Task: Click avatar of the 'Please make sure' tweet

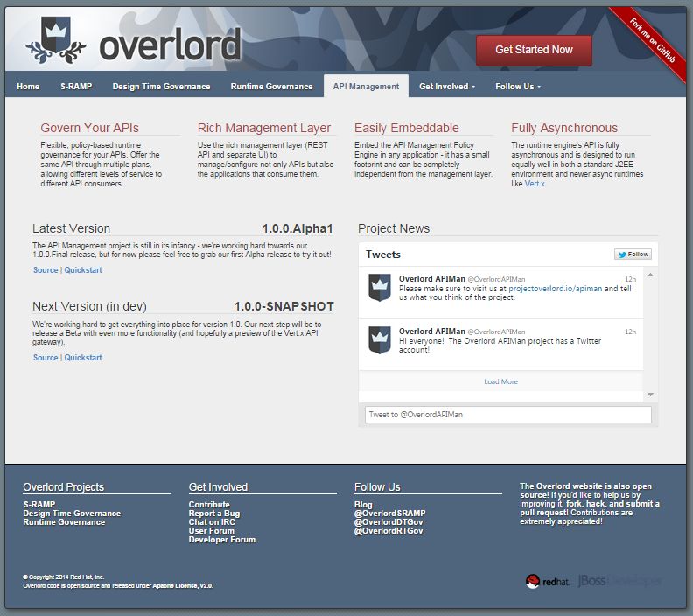Action: tap(380, 287)
